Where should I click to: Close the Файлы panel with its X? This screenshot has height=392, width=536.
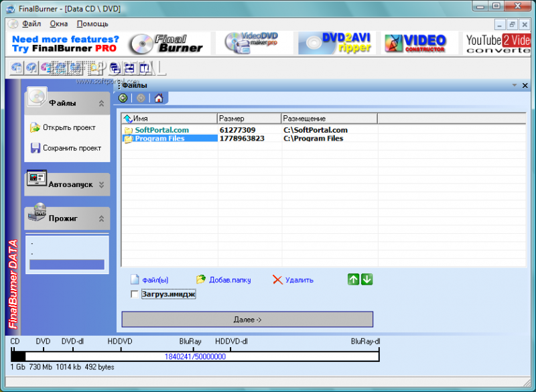pos(525,86)
